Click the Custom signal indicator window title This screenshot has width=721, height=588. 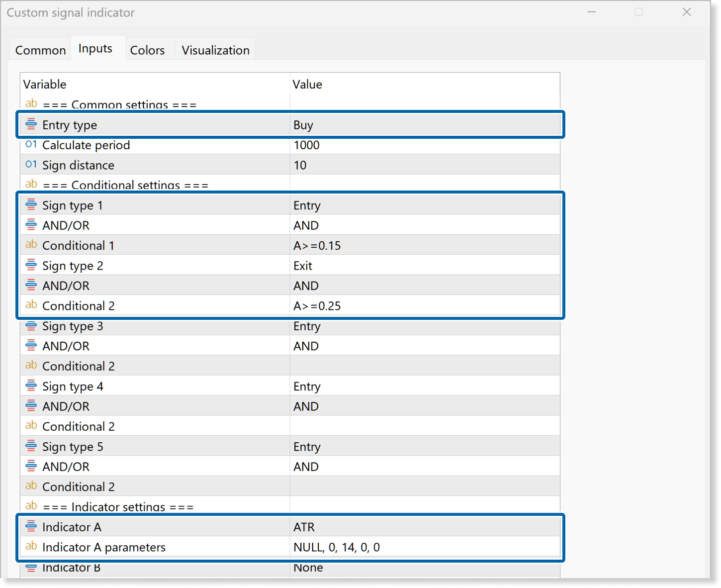point(71,12)
